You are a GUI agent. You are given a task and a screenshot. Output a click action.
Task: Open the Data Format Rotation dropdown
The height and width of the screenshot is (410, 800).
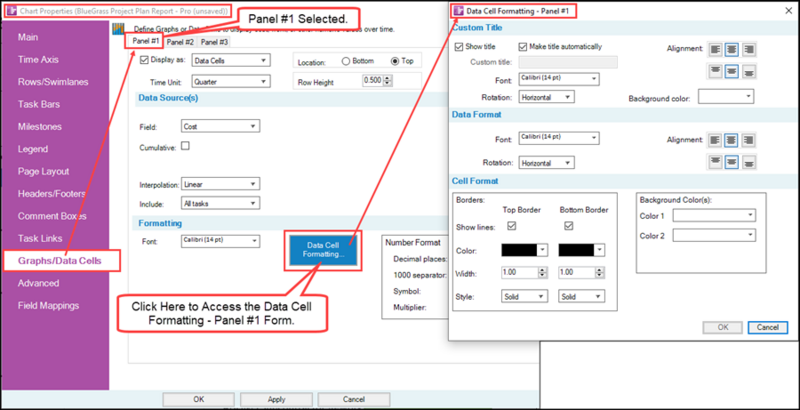coord(546,163)
